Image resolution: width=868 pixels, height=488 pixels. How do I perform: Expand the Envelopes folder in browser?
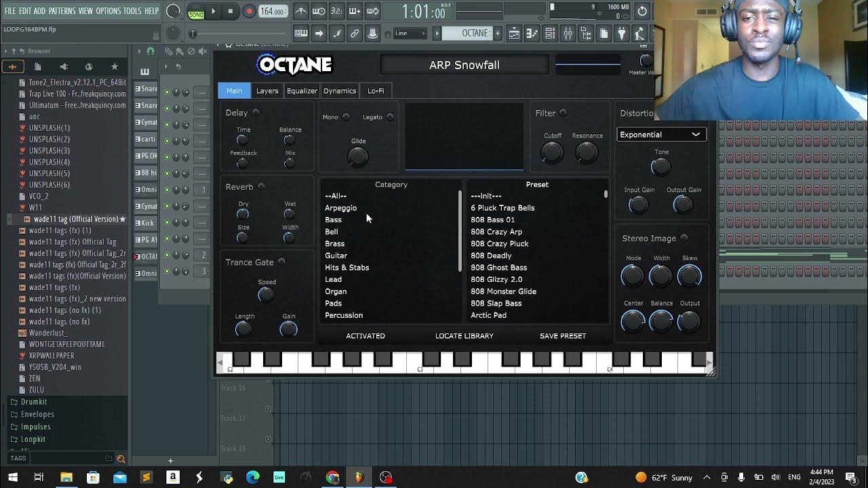point(37,414)
